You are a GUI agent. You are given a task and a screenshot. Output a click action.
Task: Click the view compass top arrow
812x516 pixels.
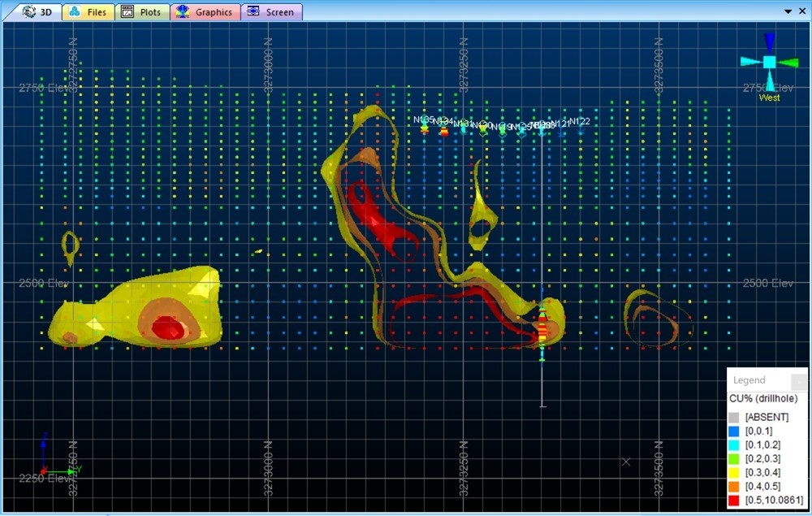[769, 41]
